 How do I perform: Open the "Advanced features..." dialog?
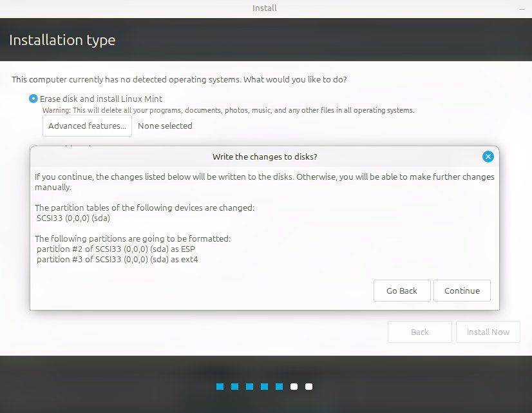coord(87,126)
